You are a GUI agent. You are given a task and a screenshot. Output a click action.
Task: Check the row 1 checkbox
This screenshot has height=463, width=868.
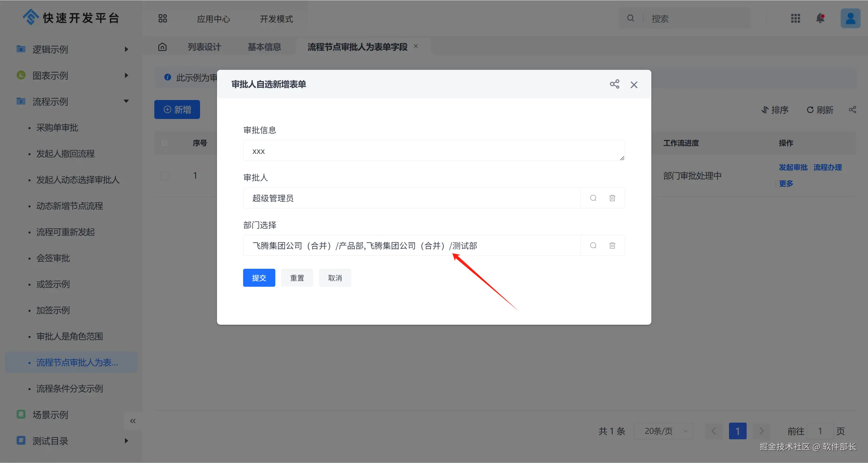164,176
